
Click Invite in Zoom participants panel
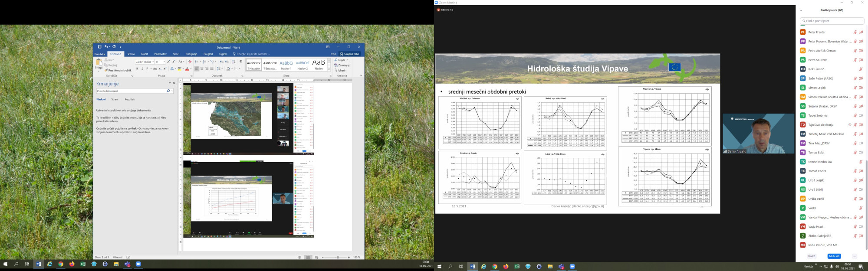812,256
